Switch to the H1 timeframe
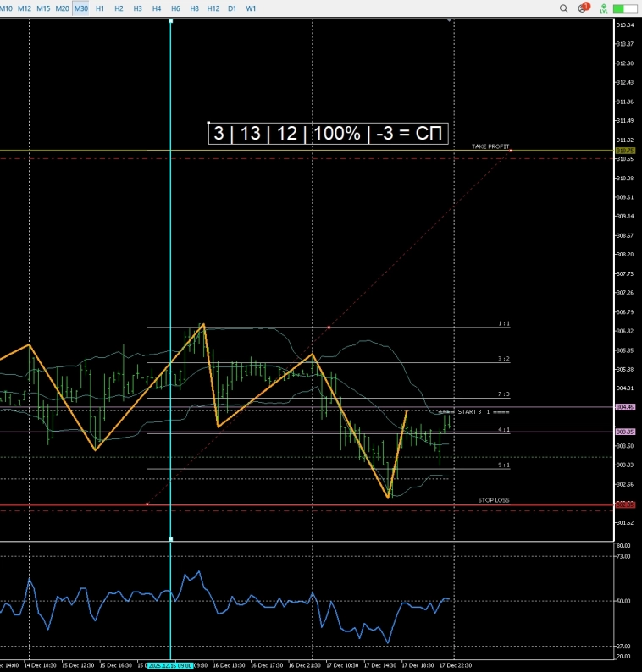Screen dimensions: 642x672 click(100, 8)
